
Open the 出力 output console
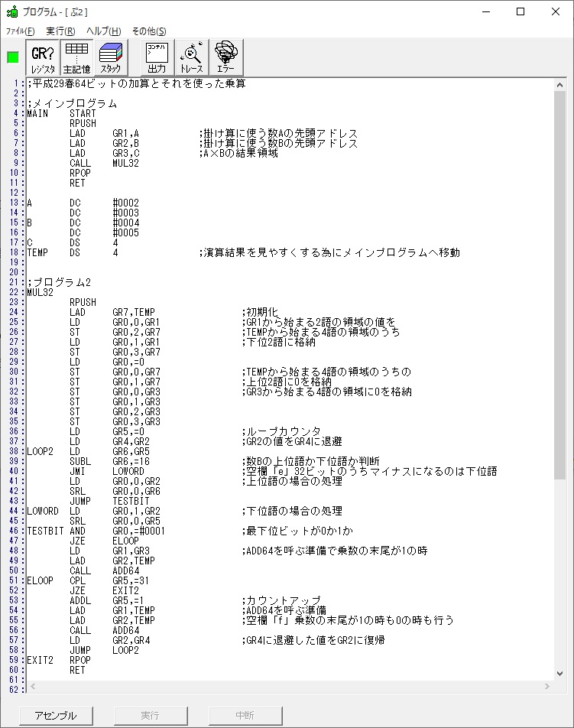(157, 58)
